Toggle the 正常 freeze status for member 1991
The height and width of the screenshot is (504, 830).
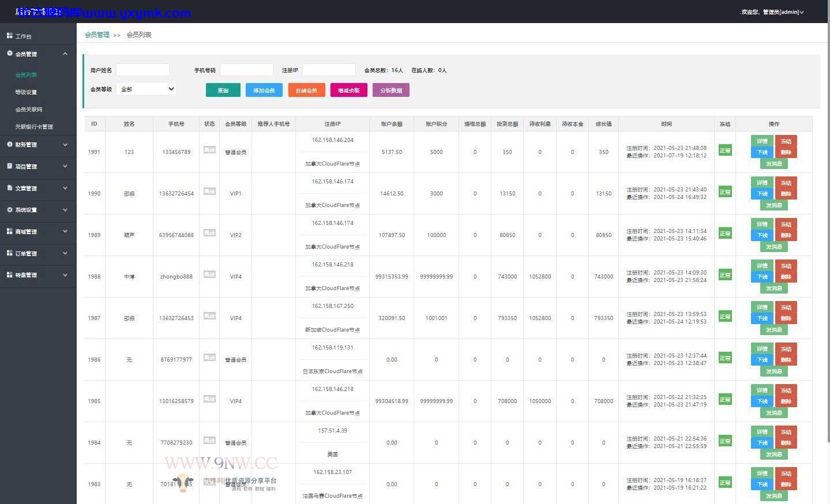coord(725,151)
